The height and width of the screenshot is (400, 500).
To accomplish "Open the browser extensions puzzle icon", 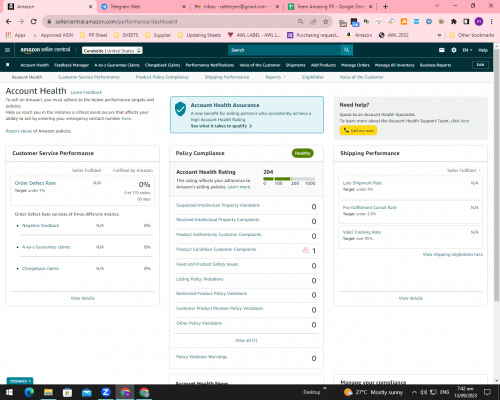I will point(454,22).
